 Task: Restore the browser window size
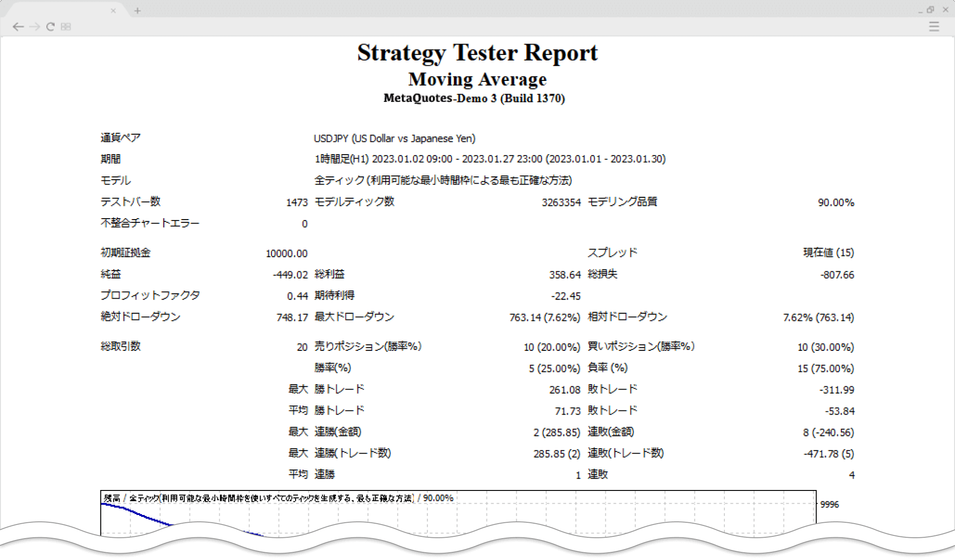[930, 10]
